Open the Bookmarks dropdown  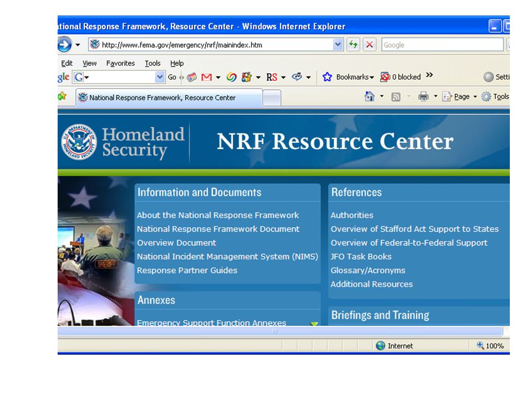point(355,78)
